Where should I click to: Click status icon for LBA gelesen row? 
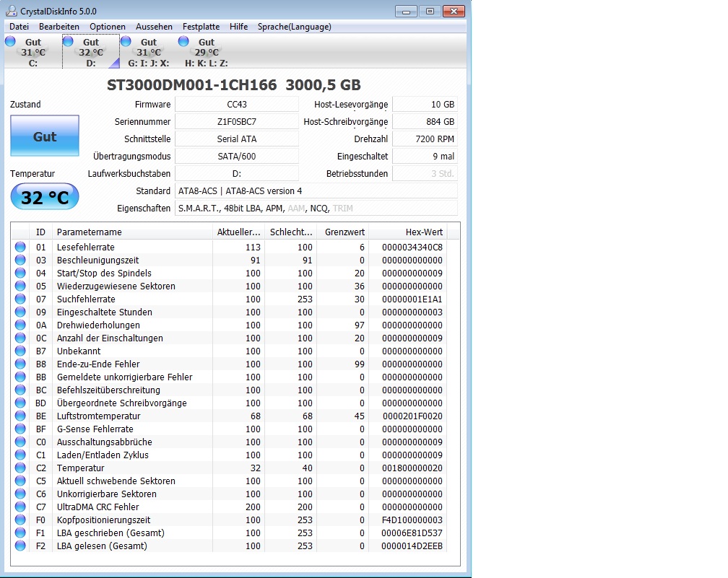(x=20, y=546)
